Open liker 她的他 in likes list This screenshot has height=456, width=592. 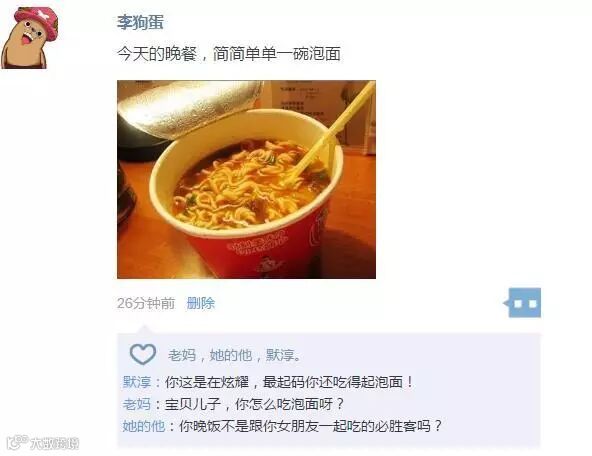pyautogui.click(x=231, y=355)
